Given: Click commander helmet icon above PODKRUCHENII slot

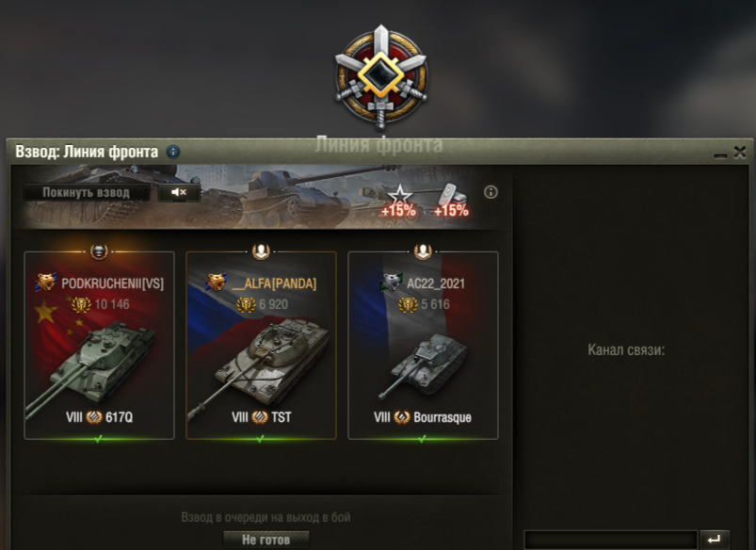Looking at the screenshot, I should point(99,251).
